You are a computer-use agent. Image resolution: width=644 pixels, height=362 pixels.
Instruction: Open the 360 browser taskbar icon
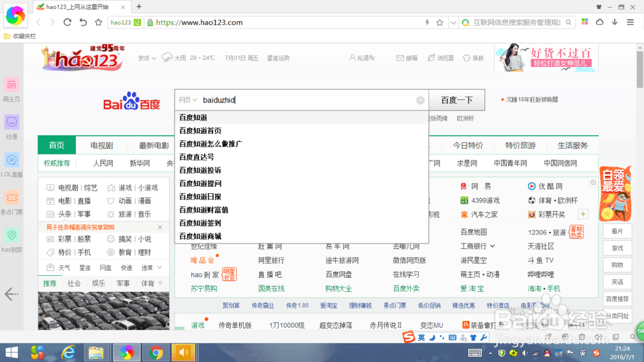pos(126,352)
